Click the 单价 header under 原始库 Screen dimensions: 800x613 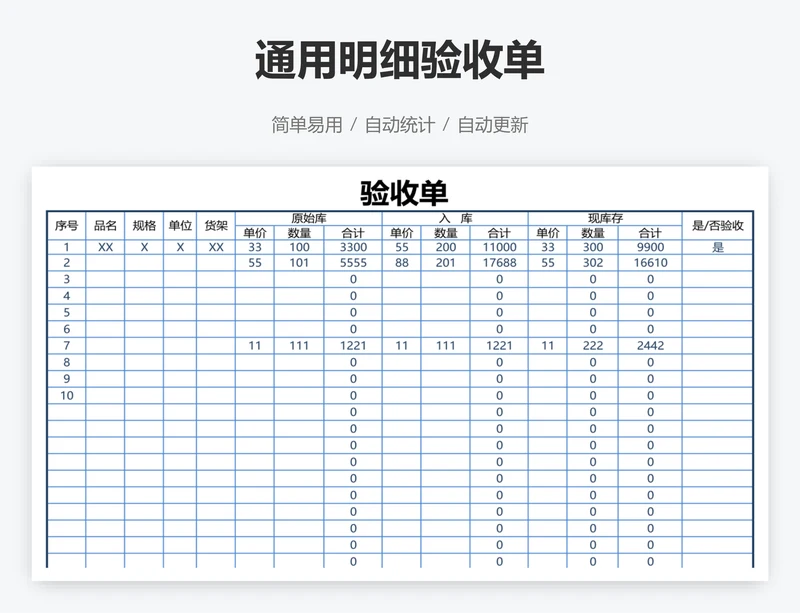[x=255, y=233]
